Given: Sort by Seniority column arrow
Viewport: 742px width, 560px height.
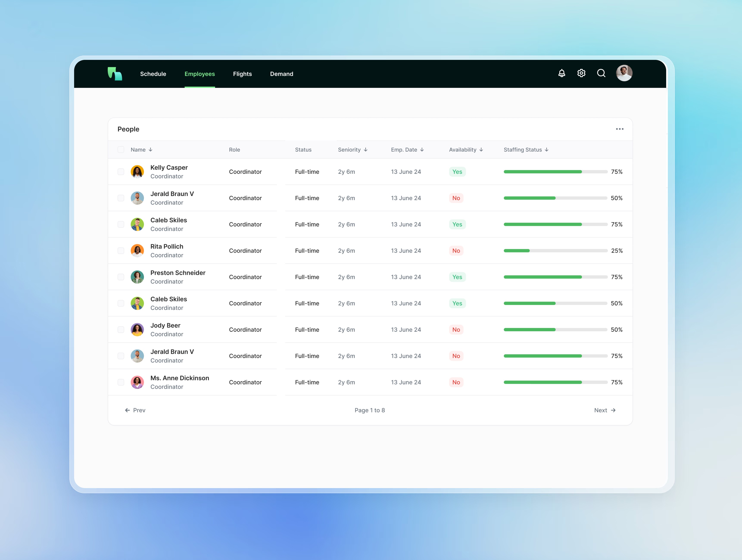Looking at the screenshot, I should 365,149.
